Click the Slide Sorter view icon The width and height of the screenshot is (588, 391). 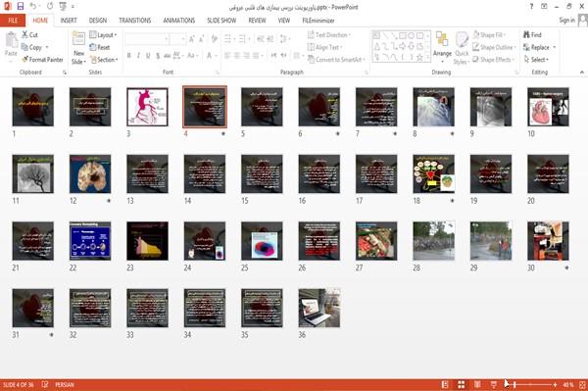coord(462,384)
